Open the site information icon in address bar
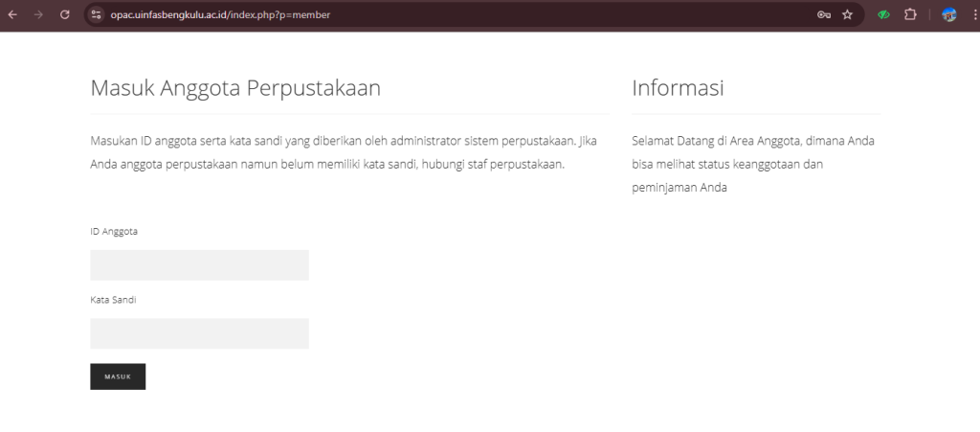The image size is (980, 432). coord(96,14)
